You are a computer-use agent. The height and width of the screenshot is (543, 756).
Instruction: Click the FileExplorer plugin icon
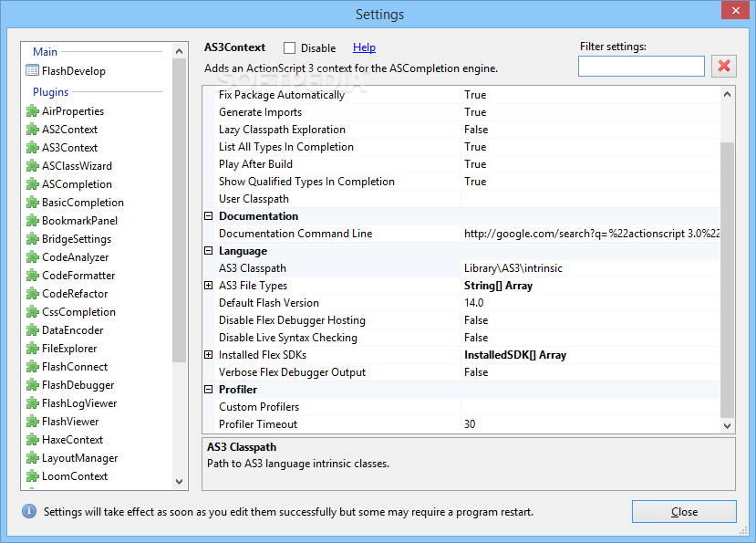tap(32, 349)
